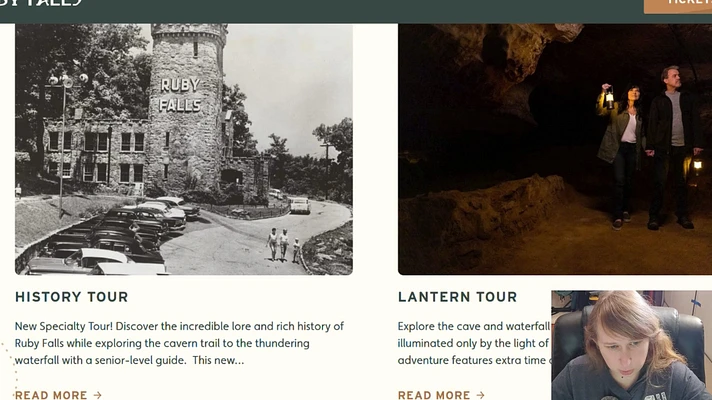Click the Ruby Falls tower sign in photo
Image resolution: width=712 pixels, height=400 pixels.
coord(180,95)
